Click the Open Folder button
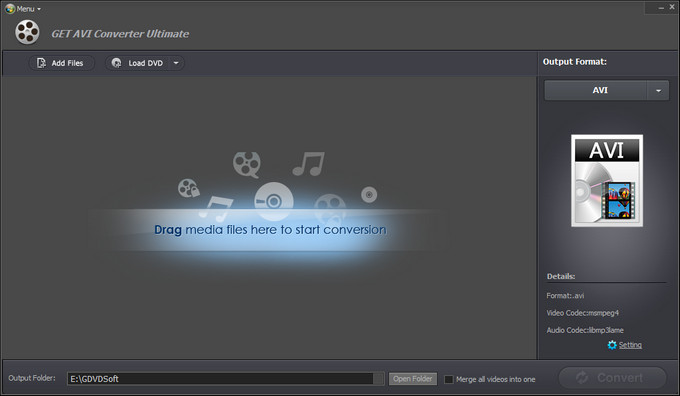This screenshot has width=680, height=396. pyautogui.click(x=412, y=379)
